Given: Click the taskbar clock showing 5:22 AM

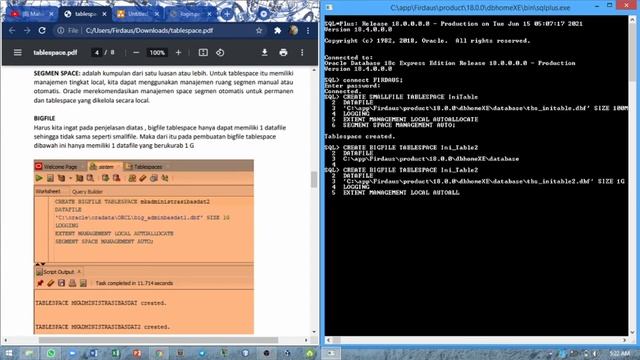Looking at the screenshot, I should coord(619,353).
